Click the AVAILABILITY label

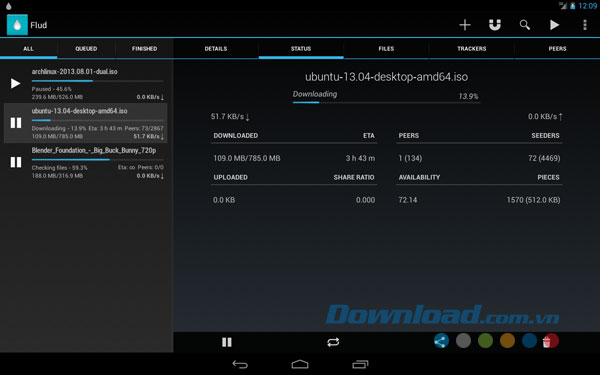pyautogui.click(x=419, y=177)
